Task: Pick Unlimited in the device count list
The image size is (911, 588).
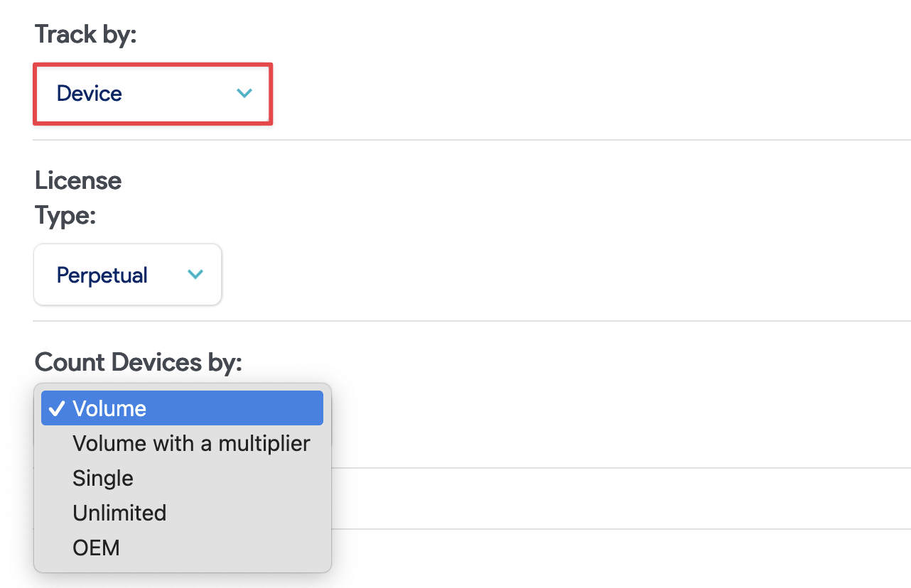Action: (x=119, y=513)
